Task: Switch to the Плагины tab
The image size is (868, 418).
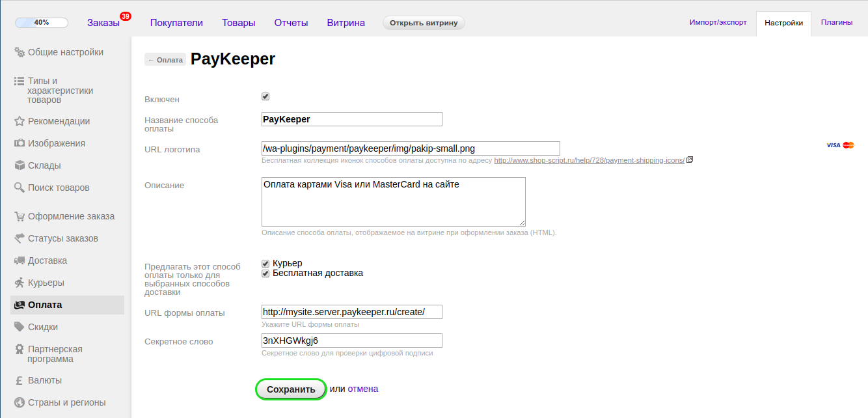Action: (836, 22)
